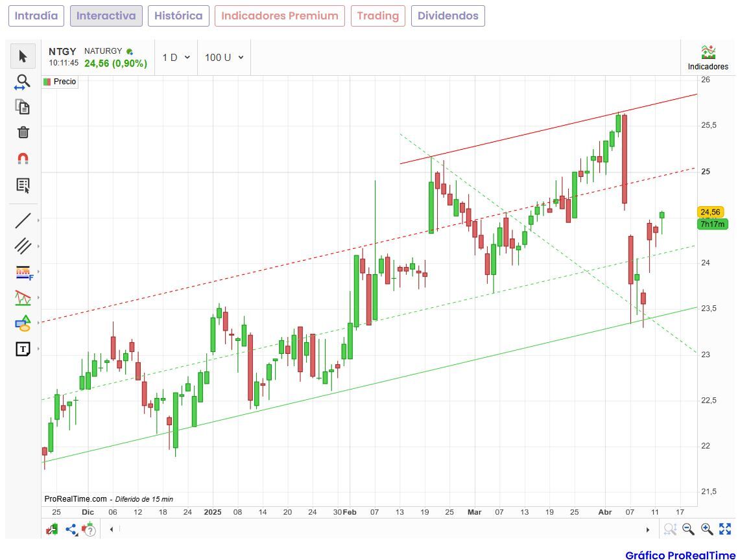Click the NATURGY company name
This screenshot has width=740, height=560.
(103, 51)
